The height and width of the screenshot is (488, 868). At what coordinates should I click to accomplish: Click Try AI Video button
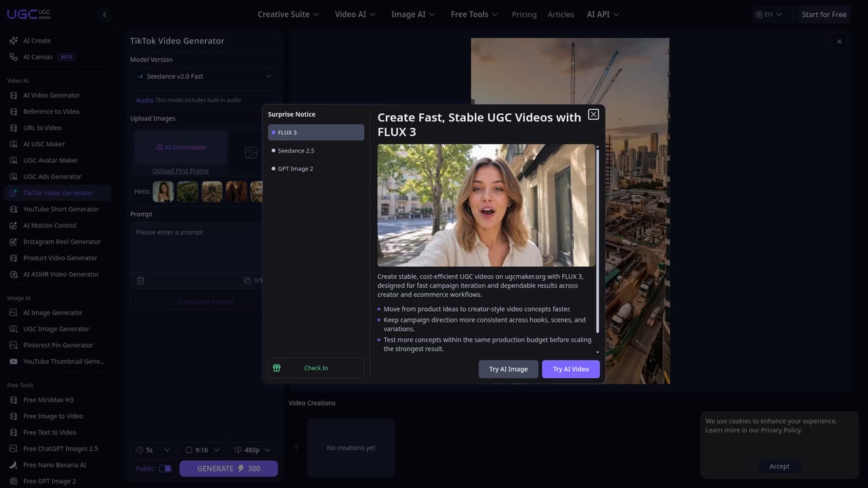pos(571,369)
